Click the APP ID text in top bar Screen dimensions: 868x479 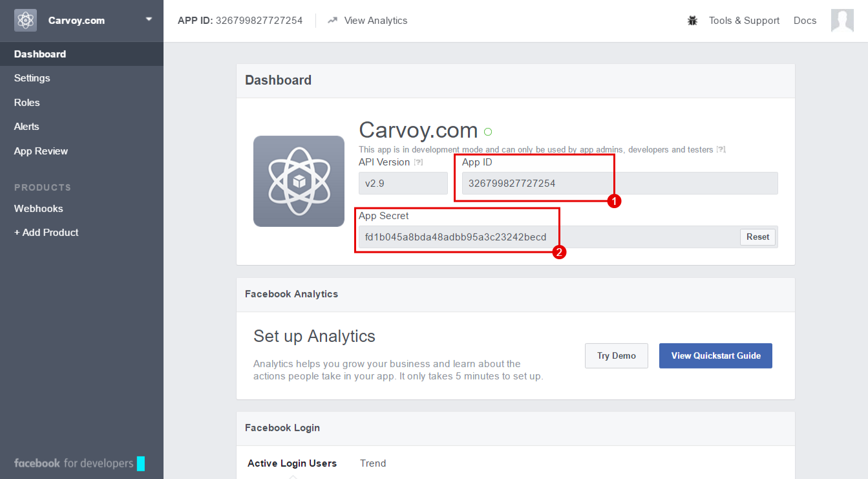[240, 21]
